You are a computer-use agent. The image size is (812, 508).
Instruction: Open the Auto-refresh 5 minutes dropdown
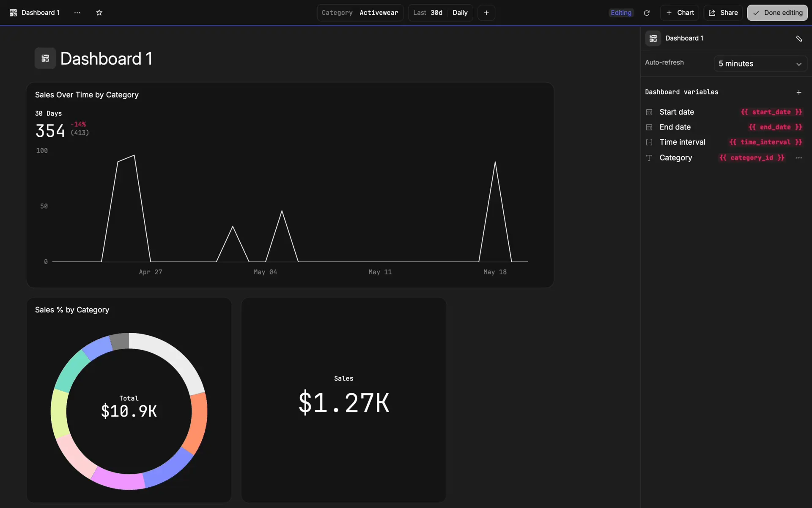click(760, 64)
